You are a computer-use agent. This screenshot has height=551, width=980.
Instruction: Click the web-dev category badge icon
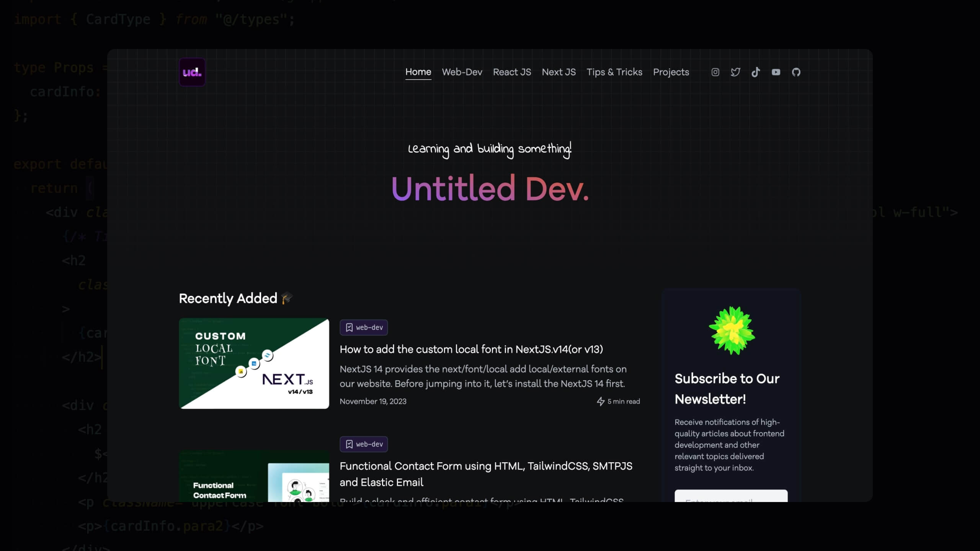350,328
